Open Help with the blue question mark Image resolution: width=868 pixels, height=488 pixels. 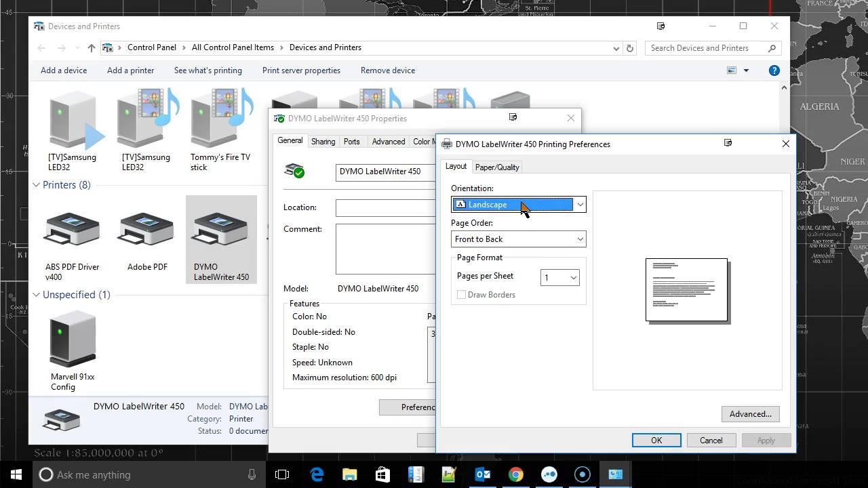point(774,70)
